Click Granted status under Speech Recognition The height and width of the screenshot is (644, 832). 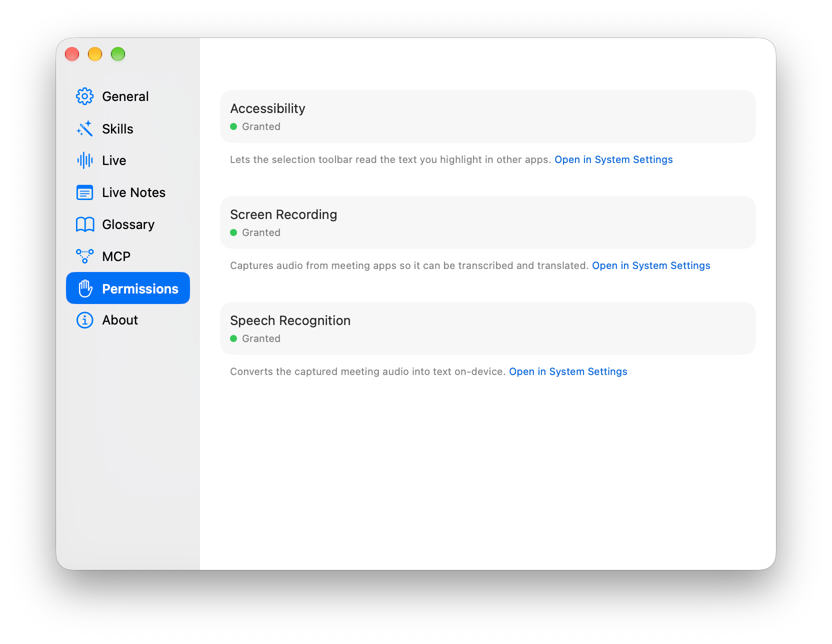[x=261, y=338]
